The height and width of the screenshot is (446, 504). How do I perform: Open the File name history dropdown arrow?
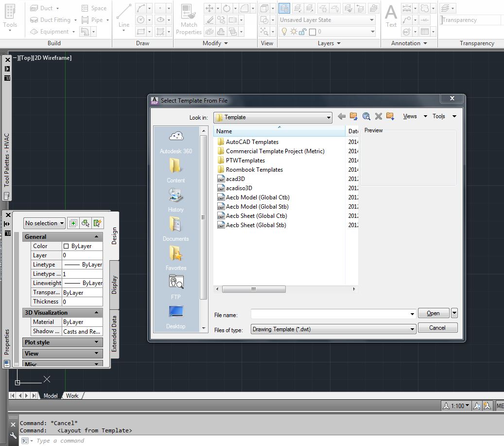[x=412, y=314]
